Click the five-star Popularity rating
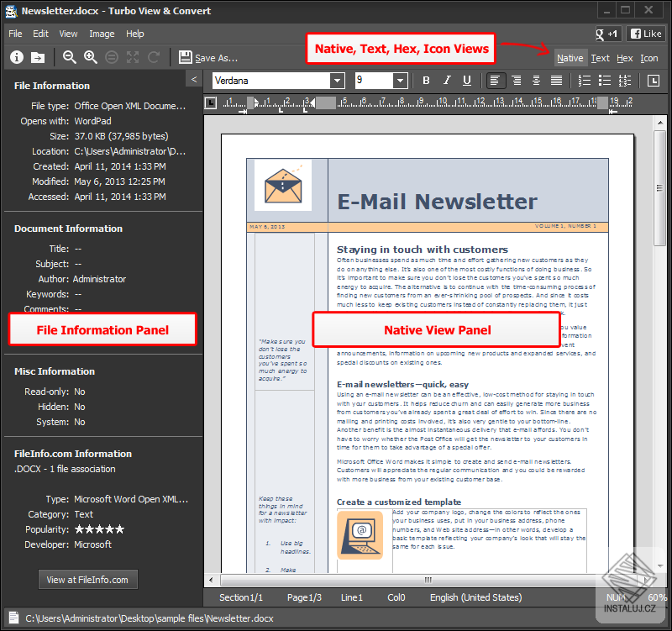The width and height of the screenshot is (672, 631). tap(99, 529)
